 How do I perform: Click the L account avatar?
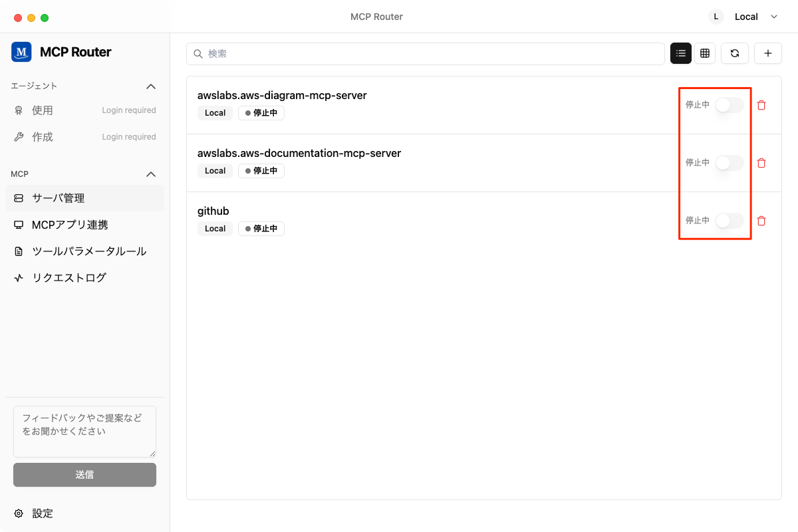[x=716, y=17]
